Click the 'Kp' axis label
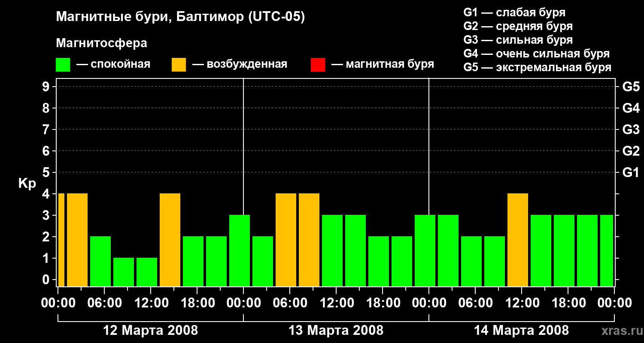This screenshot has width=644, height=343. coord(27,184)
